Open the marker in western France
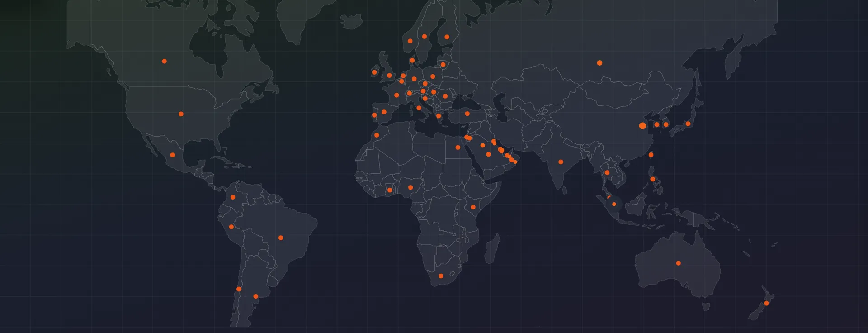Viewport: 868px width, 333px height. pos(396,95)
